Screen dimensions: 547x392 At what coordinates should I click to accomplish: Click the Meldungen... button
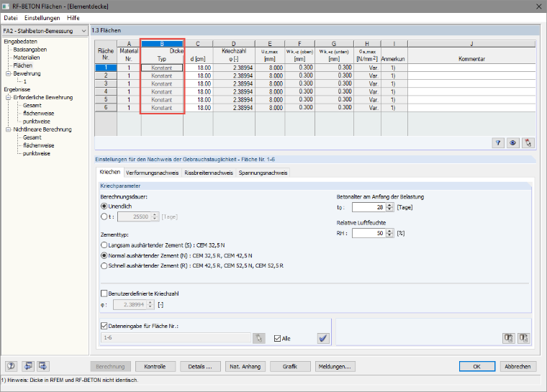click(335, 367)
